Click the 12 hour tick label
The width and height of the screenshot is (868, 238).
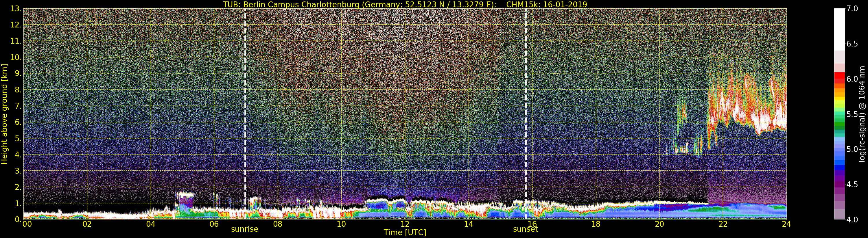coord(405,224)
